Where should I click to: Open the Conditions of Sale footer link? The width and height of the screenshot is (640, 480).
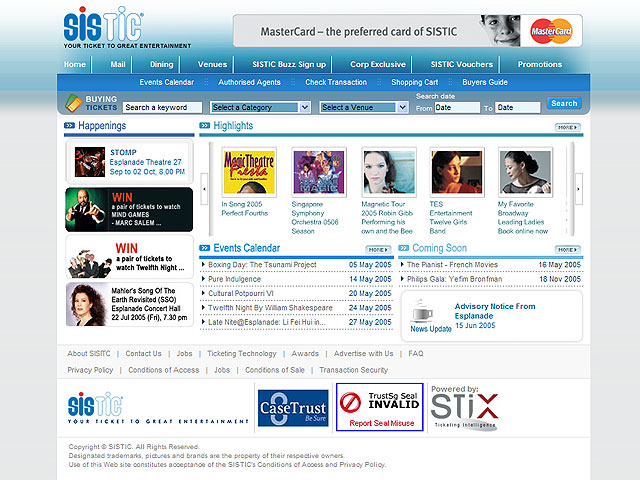pyautogui.click(x=274, y=370)
